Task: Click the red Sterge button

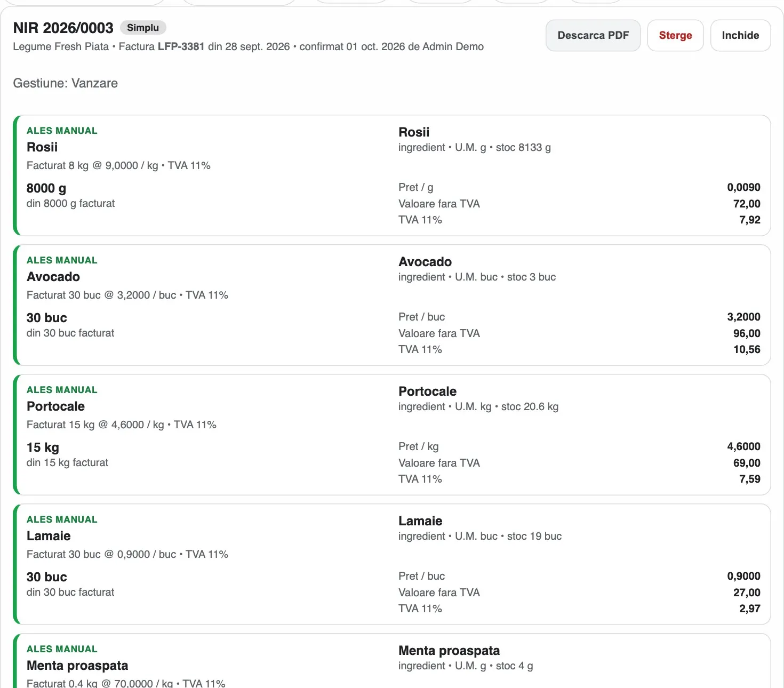Action: click(675, 36)
